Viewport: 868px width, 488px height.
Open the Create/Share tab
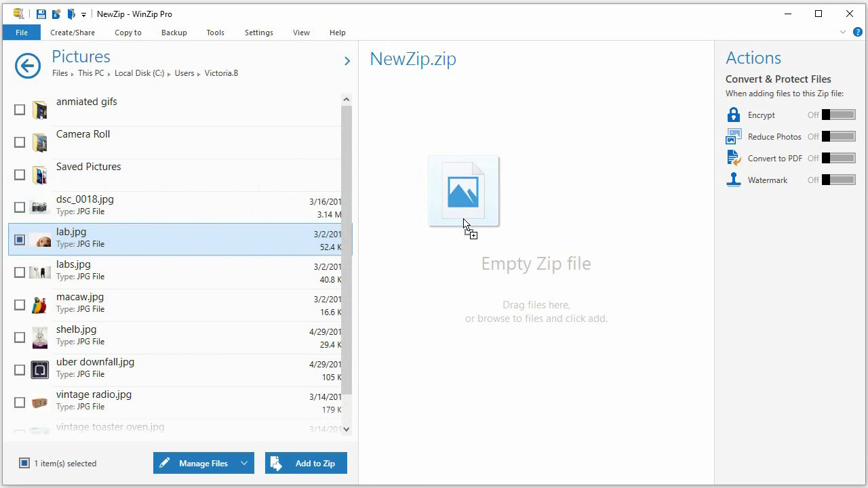click(x=73, y=32)
